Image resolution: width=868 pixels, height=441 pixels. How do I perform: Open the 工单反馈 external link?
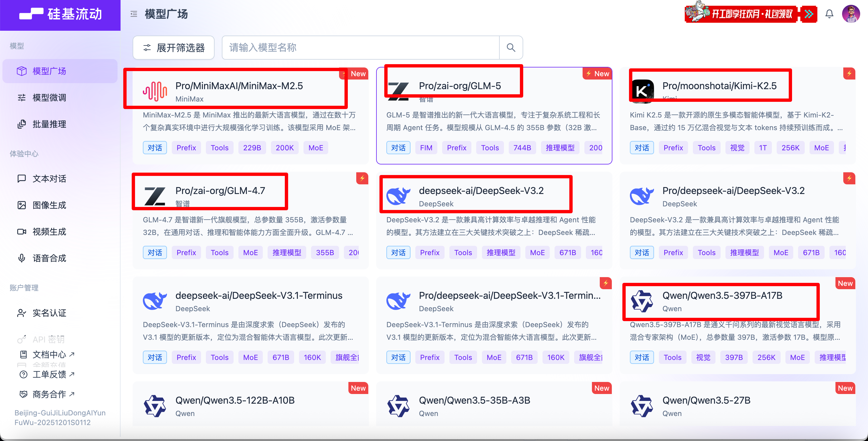coord(49,374)
